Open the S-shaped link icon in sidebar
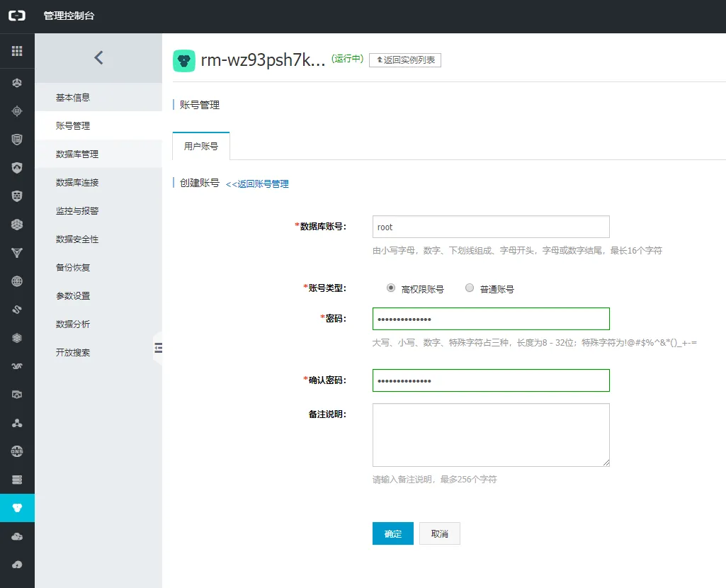Viewport: 726px width, 588px height. pos(17,310)
